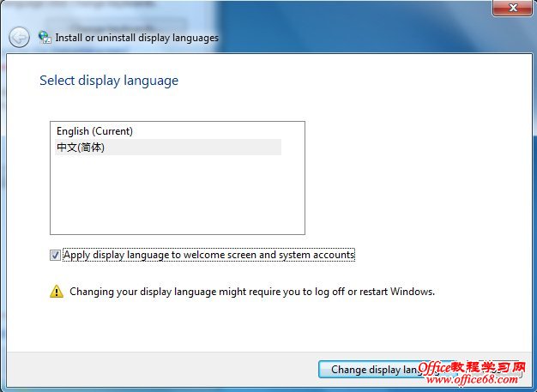Viewport: 537px width, 392px height.
Task: Click the 'Install or uninstall display languages' title
Action: (x=137, y=38)
